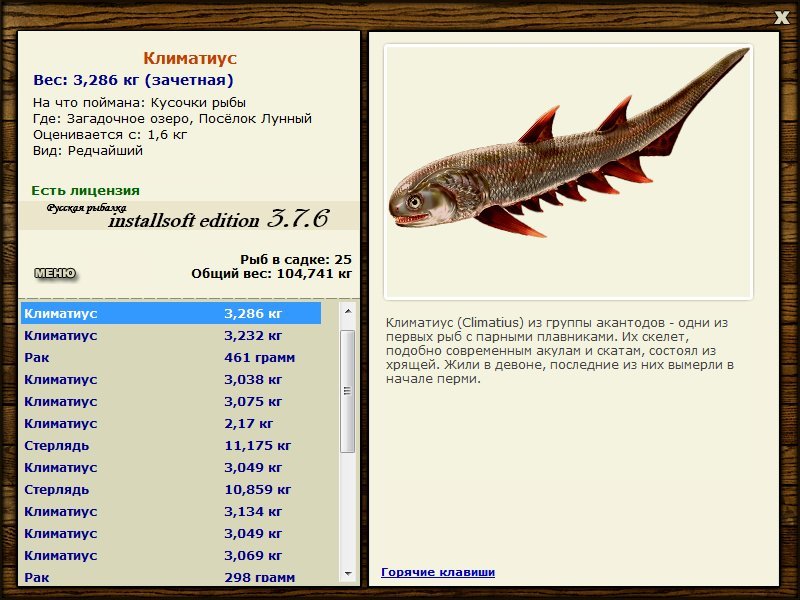Click the Оценивается с: 1,6 кг line
800x600 pixels.
point(110,135)
